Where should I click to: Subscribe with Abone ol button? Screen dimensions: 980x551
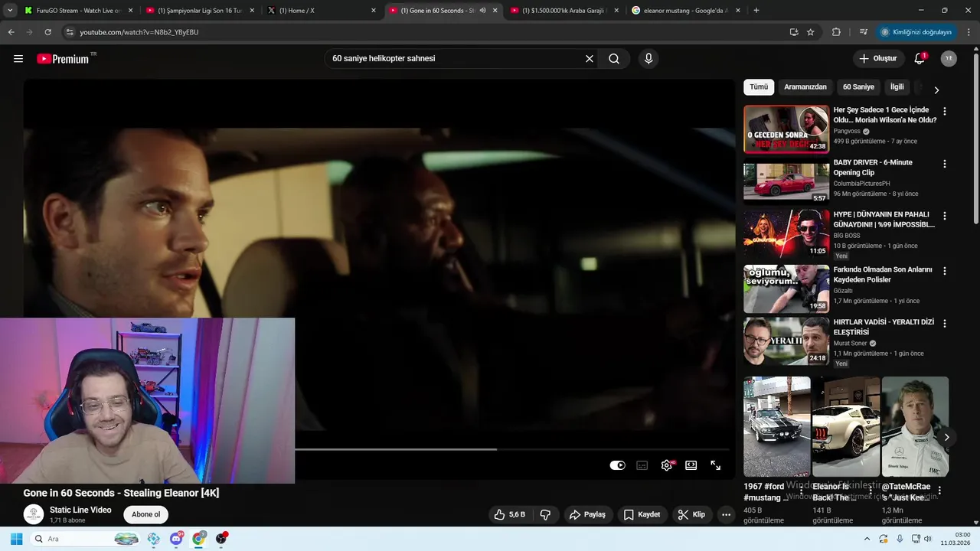click(x=146, y=515)
